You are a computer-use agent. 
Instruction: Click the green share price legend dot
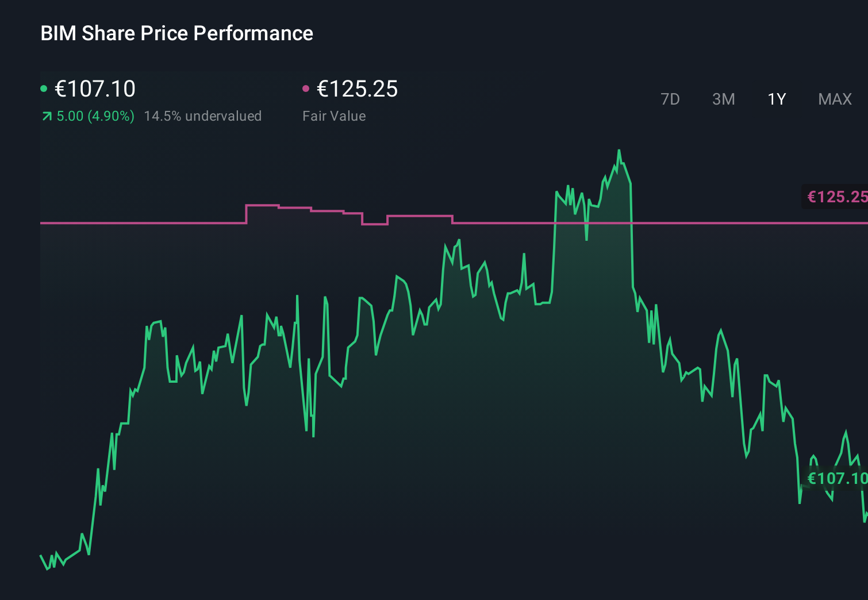pyautogui.click(x=44, y=88)
